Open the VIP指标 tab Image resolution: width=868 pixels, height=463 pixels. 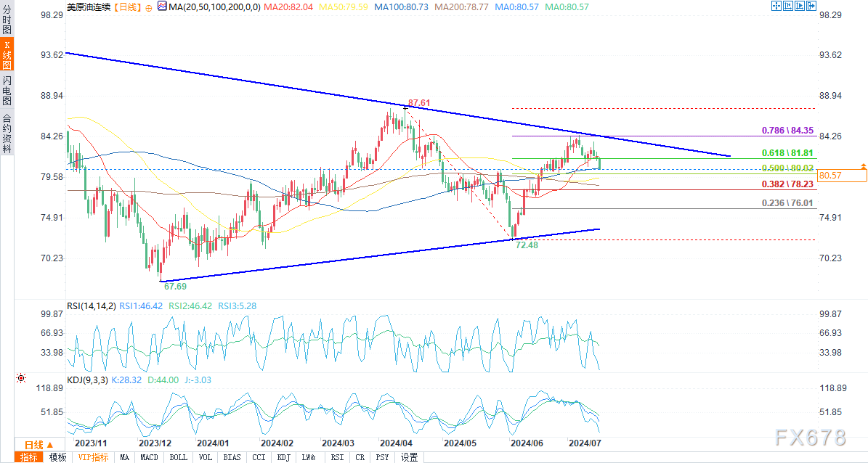[x=93, y=457]
